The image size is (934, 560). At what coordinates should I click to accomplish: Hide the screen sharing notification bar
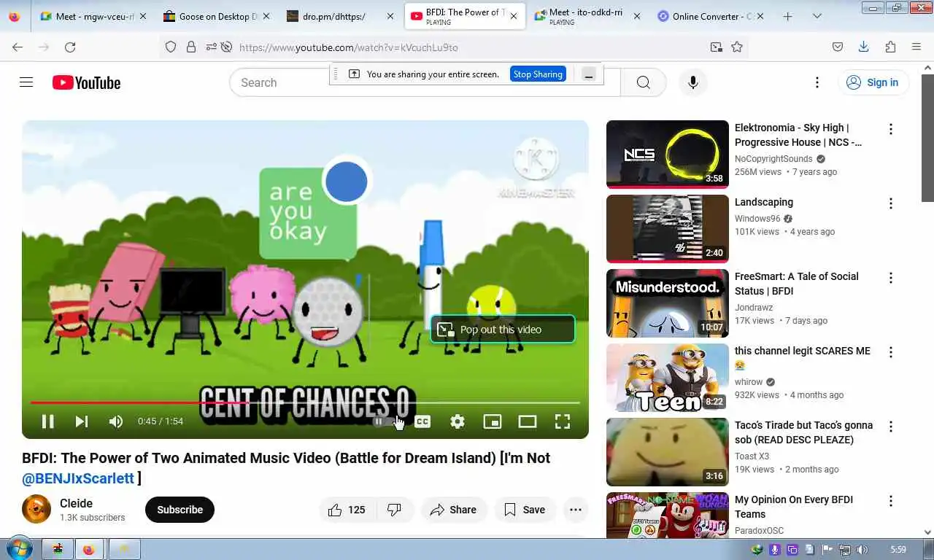[589, 74]
